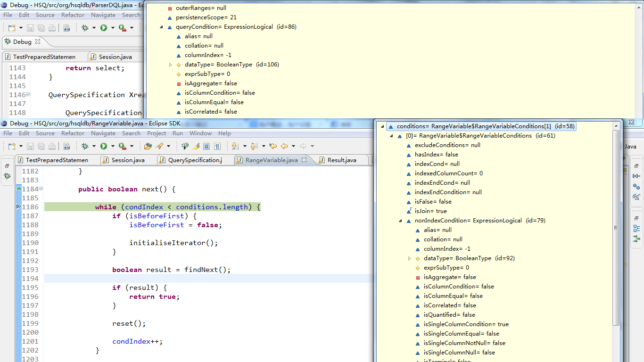Toggle Block Selection Mode icon
Screen dimensions: 644x362
coord(206,146)
